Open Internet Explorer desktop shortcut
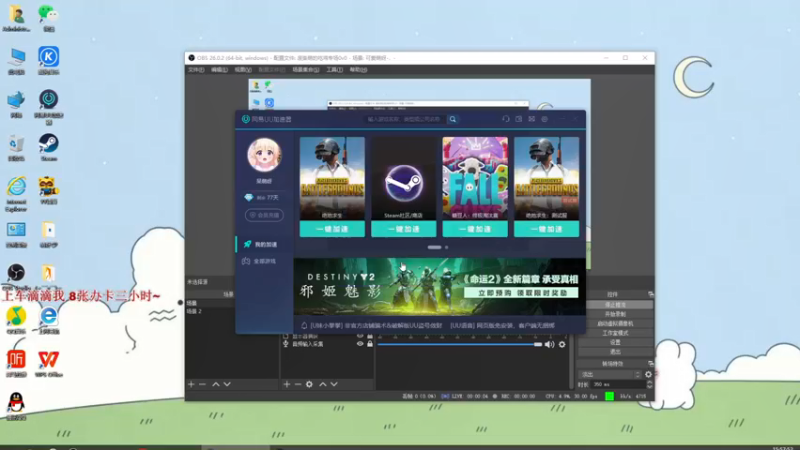This screenshot has width=800, height=450. click(16, 193)
